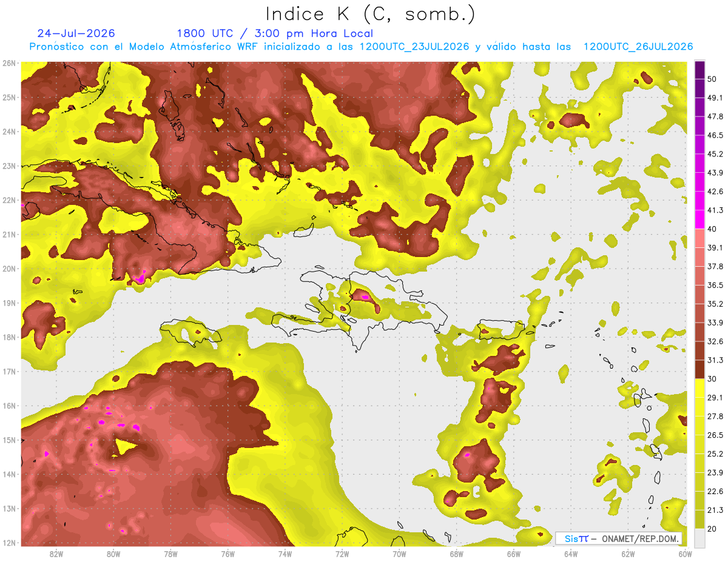728x562 pixels.
Task: Click longitude label "64W"
Action: [x=571, y=554]
